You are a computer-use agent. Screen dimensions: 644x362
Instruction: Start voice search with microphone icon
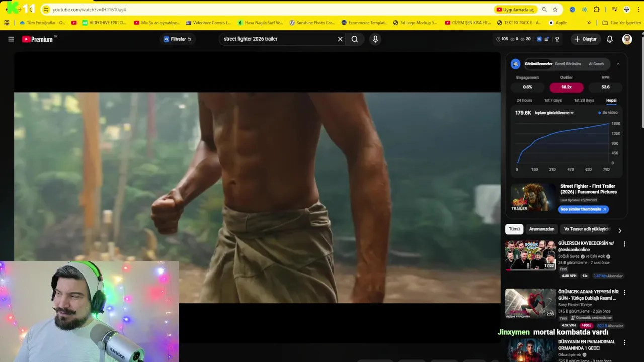[x=375, y=39]
